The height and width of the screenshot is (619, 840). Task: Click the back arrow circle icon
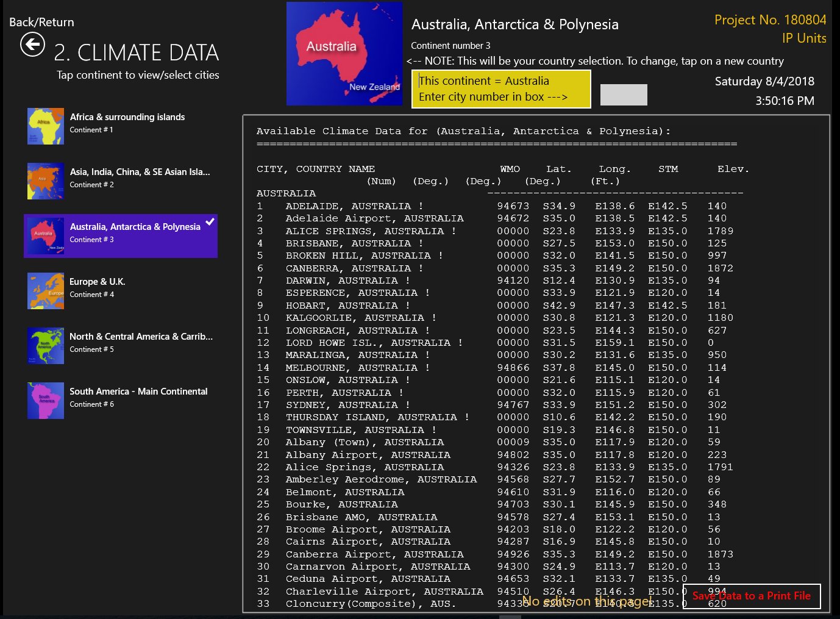[32, 45]
